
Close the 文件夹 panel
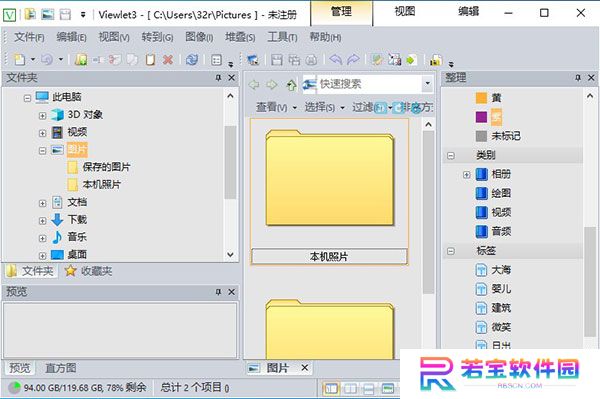tap(232, 78)
